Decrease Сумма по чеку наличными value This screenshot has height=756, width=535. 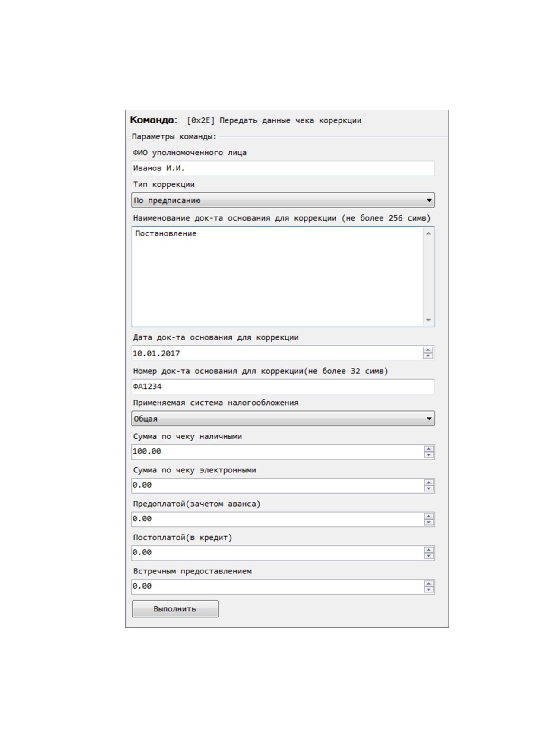click(x=429, y=455)
